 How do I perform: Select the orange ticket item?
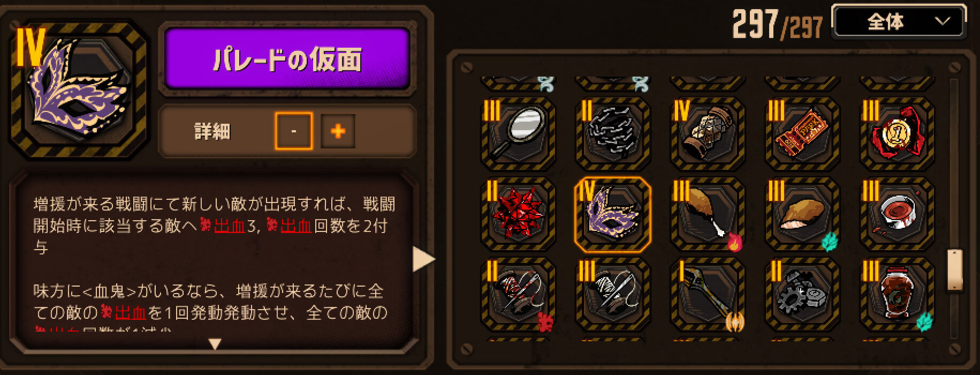tap(802, 133)
